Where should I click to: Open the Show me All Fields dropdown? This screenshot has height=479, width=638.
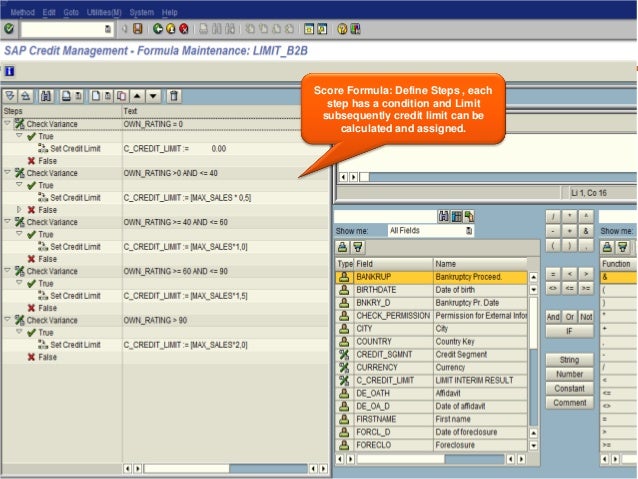click(x=469, y=231)
